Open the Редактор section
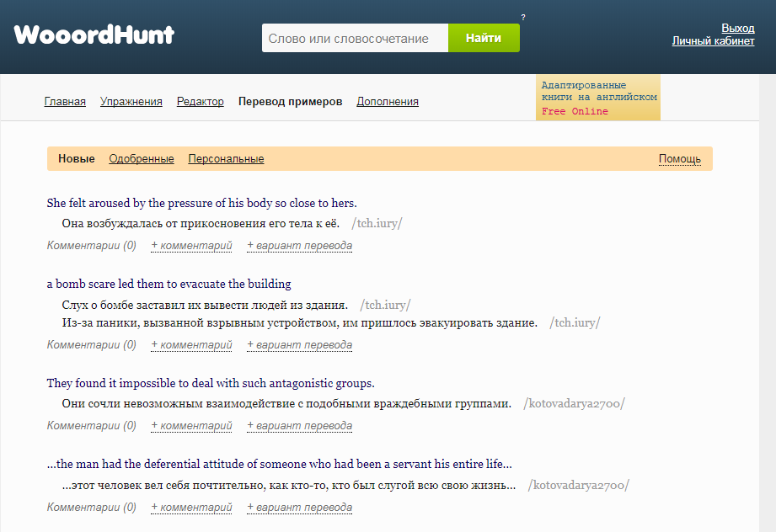 click(200, 101)
